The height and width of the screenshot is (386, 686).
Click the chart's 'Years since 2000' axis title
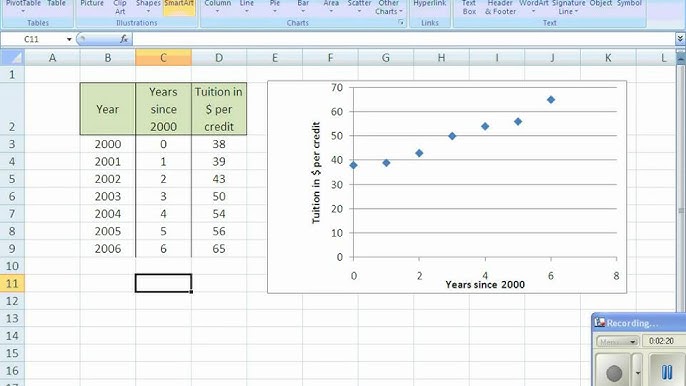click(x=485, y=284)
